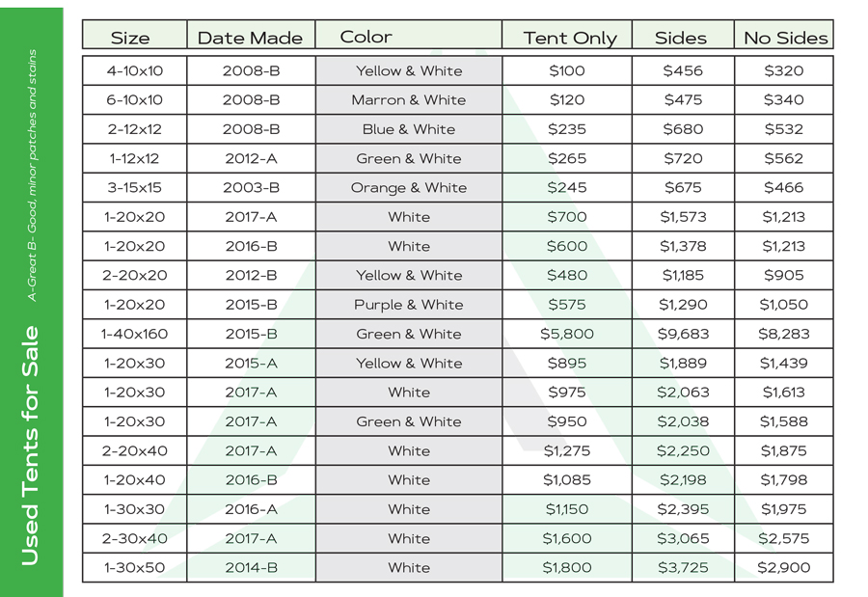This screenshot has width=868, height=597.
Task: Click the Date Made column header
Action: point(250,38)
